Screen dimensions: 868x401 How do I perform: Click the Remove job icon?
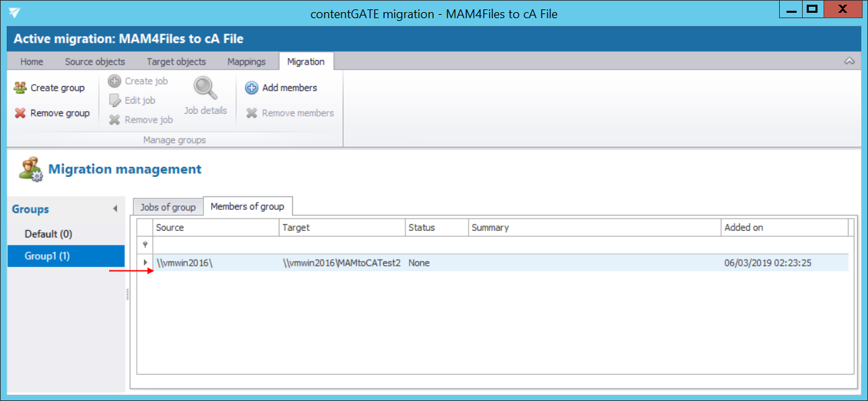click(114, 120)
